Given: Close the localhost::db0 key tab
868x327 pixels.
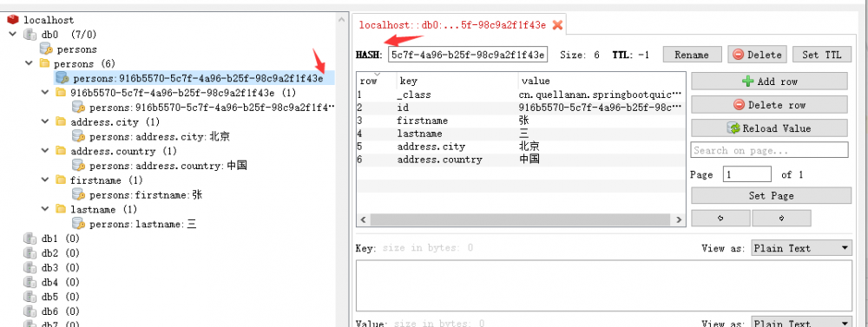Looking at the screenshot, I should [557, 25].
